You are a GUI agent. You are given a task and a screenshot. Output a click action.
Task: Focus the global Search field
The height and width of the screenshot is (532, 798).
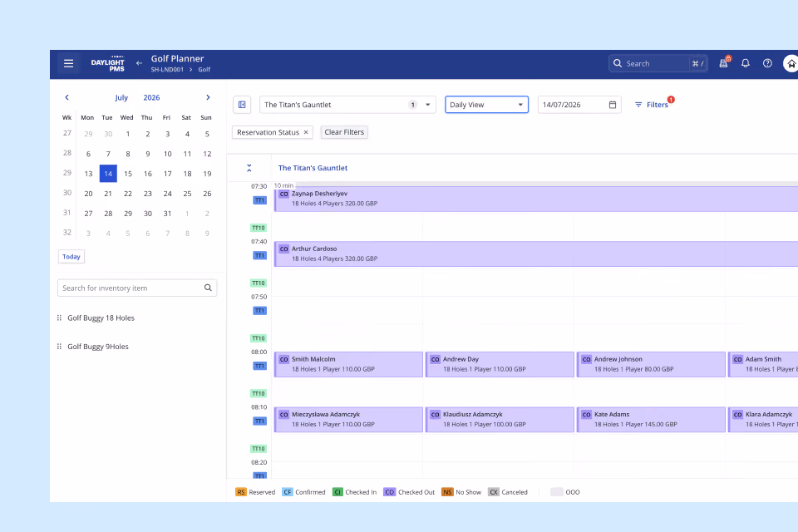658,63
